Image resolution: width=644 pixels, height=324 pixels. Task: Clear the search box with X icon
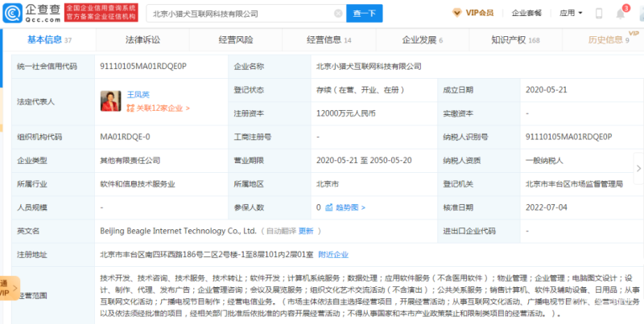(338, 14)
